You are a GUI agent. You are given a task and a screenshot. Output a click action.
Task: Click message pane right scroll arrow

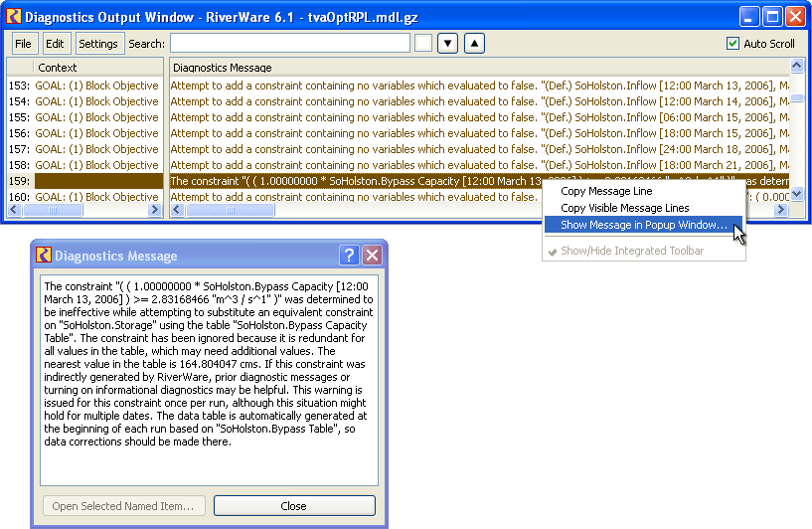click(x=781, y=210)
